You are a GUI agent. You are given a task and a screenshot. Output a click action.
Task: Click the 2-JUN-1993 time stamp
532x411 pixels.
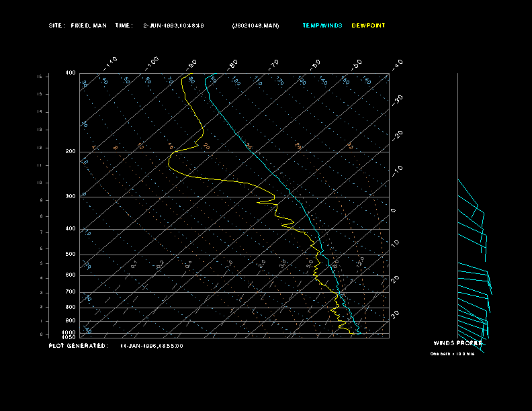175,26
